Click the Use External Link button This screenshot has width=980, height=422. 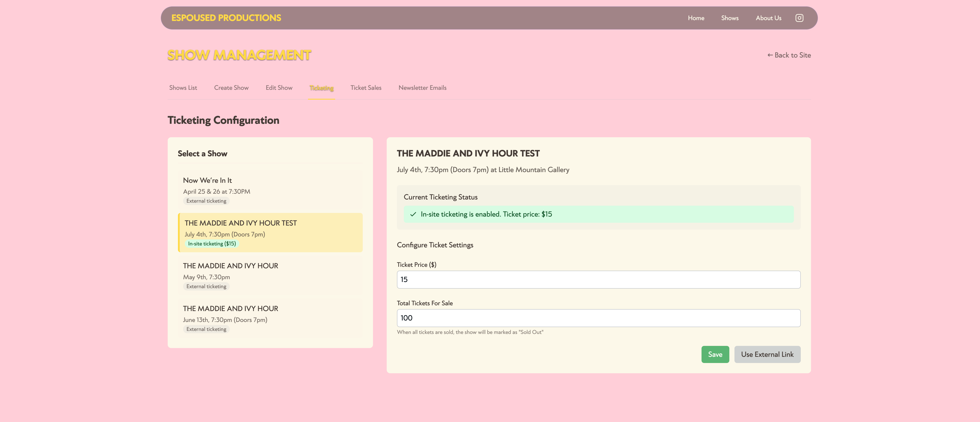pyautogui.click(x=767, y=354)
